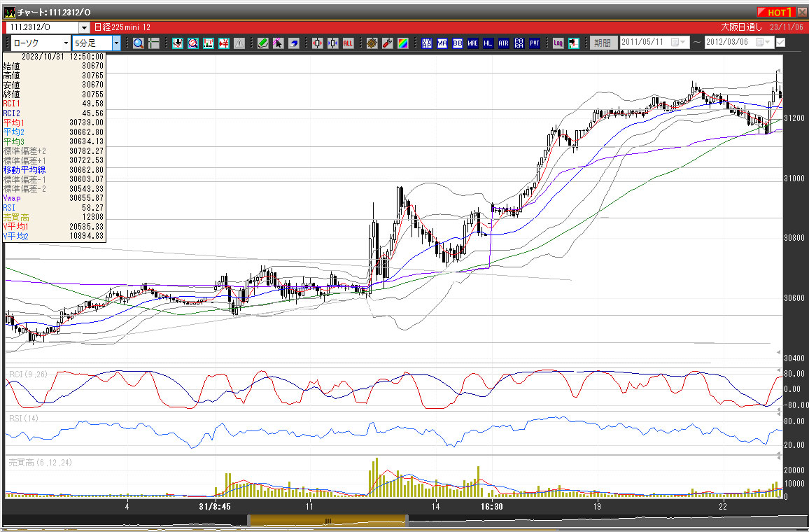Click the 31/8:45 time axis label
Screen dimensions: 809x532
[x=215, y=507]
